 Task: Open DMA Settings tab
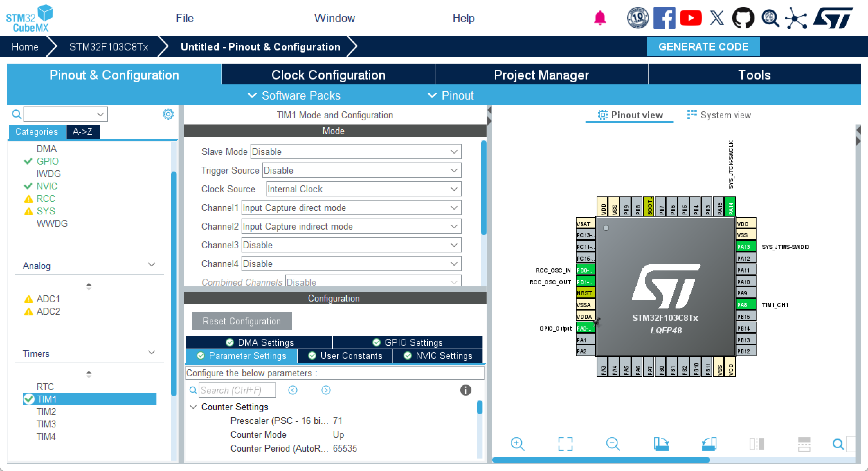pyautogui.click(x=260, y=342)
